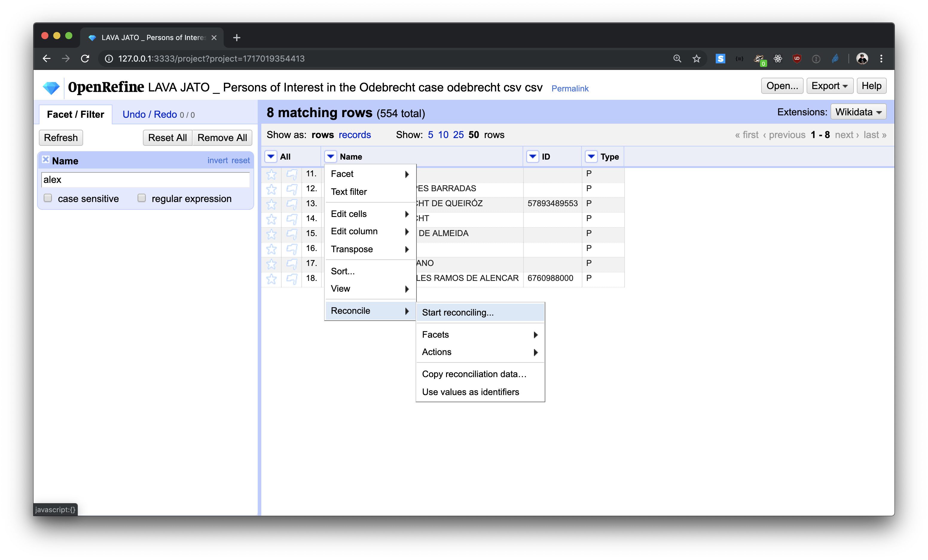Screen dimensions: 928x560
Task: Open a new browser tab
Action: [x=236, y=38]
